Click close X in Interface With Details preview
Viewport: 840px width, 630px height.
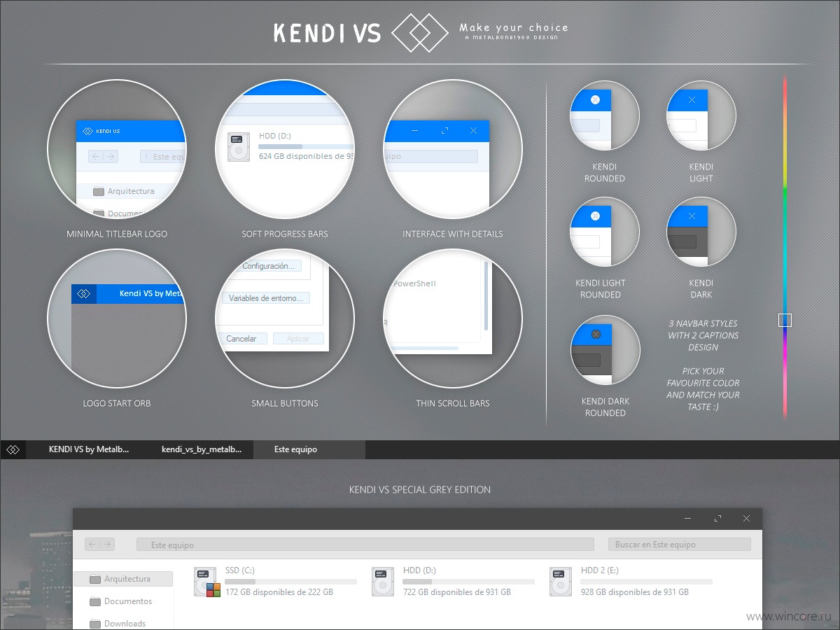(x=474, y=131)
